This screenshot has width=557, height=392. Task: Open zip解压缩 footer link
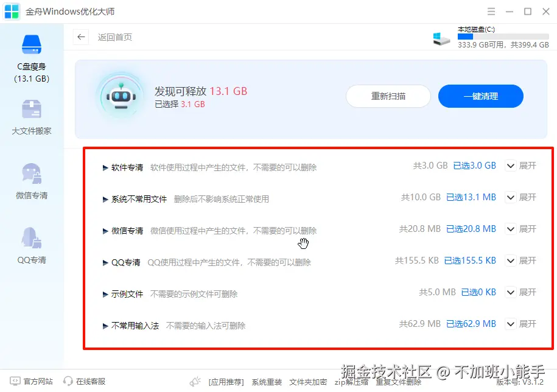[351, 382]
